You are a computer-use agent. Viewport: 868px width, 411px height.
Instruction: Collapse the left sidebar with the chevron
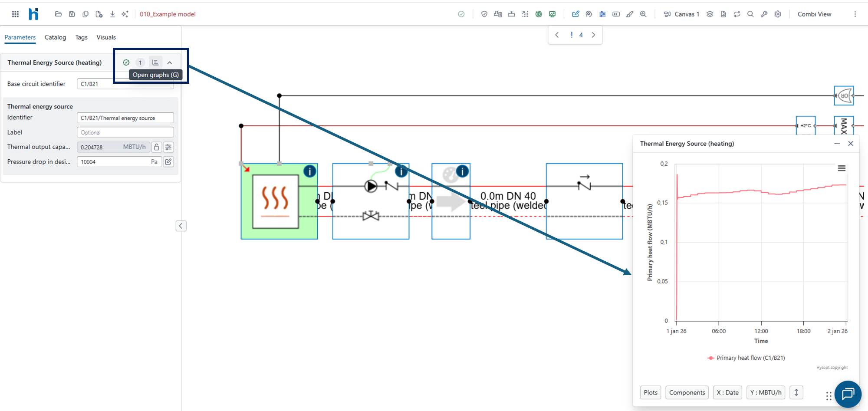pyautogui.click(x=181, y=226)
